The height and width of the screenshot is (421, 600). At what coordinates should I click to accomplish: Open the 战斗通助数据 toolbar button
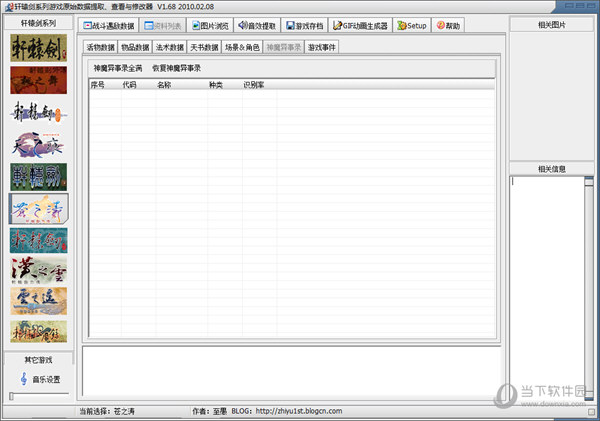[x=108, y=25]
